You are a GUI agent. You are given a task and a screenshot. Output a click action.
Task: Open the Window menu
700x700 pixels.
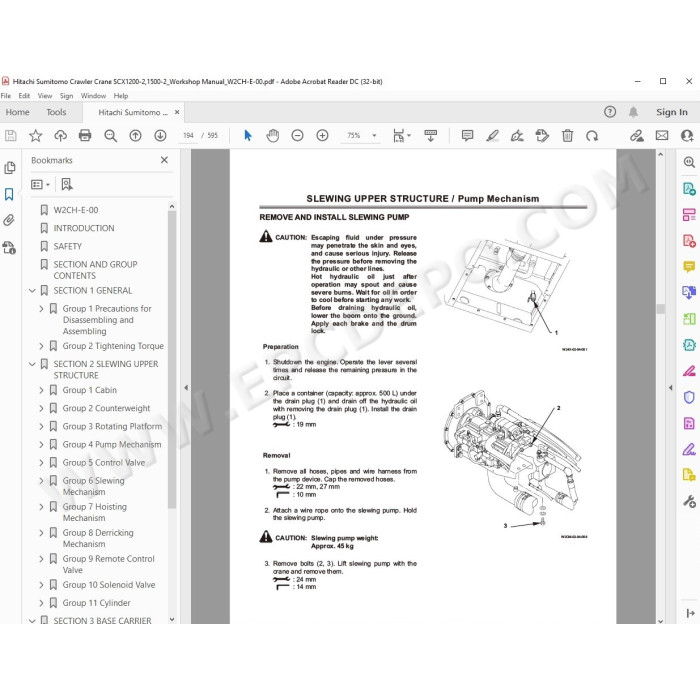93,96
